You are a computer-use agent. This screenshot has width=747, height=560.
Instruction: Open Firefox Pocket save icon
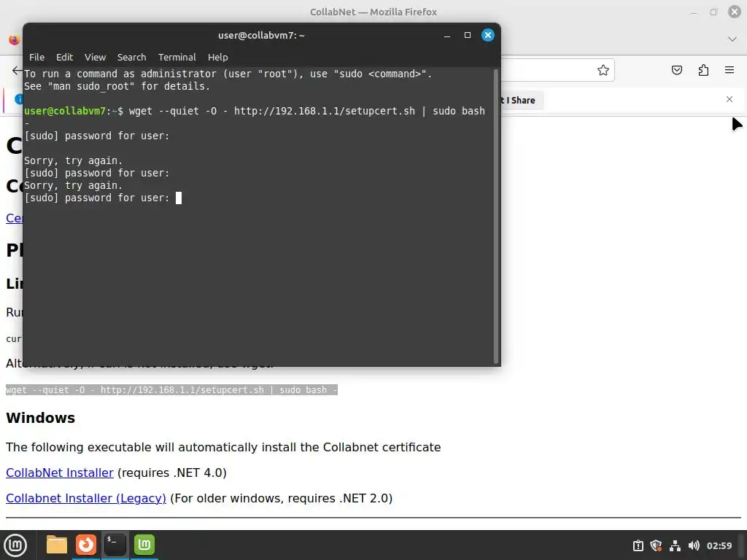tap(676, 70)
